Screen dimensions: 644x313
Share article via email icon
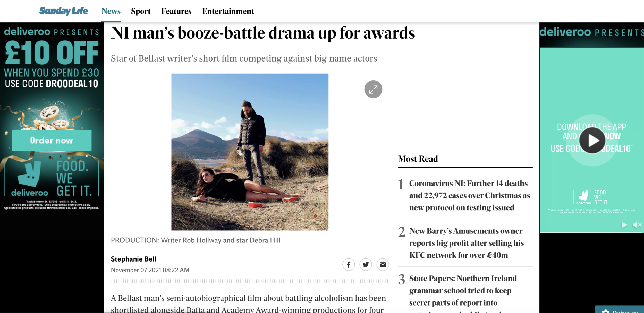(x=383, y=265)
